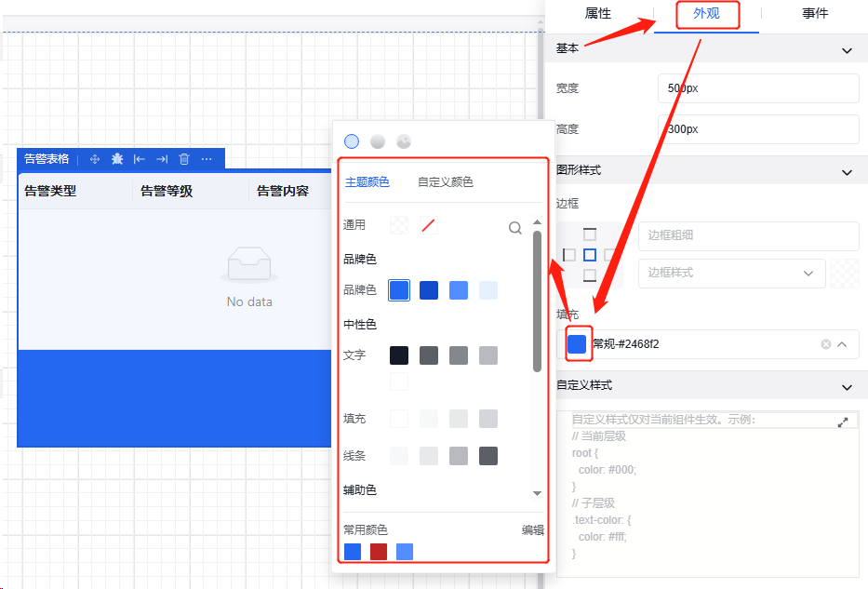Image resolution: width=868 pixels, height=589 pixels.
Task: Click the move handle icon on 告警表格 toolbar
Action: 95,159
